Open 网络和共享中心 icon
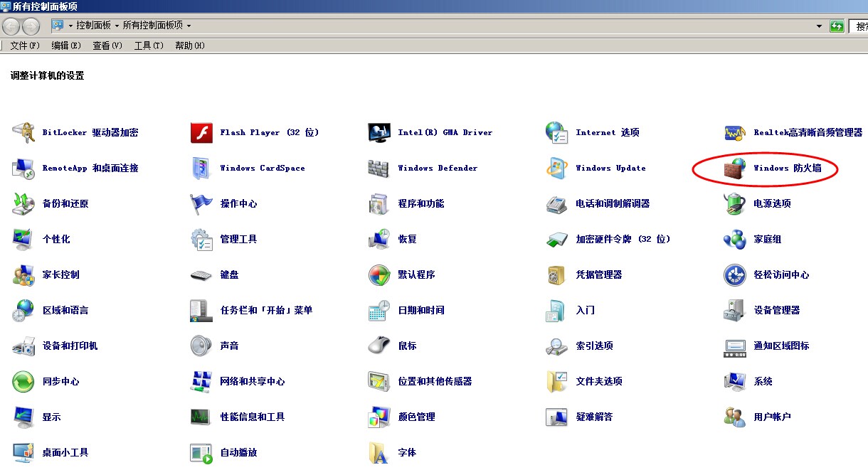Viewport: 868px width, 470px height. tap(201, 382)
